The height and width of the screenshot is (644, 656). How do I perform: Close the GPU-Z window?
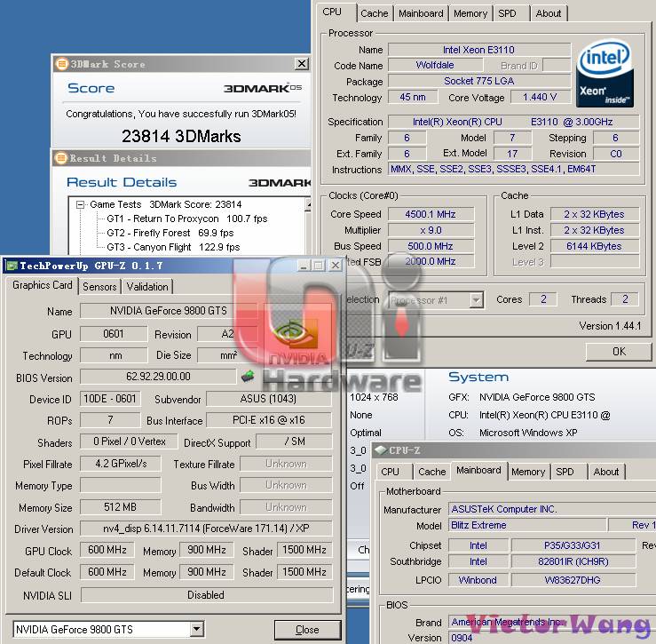(336, 265)
